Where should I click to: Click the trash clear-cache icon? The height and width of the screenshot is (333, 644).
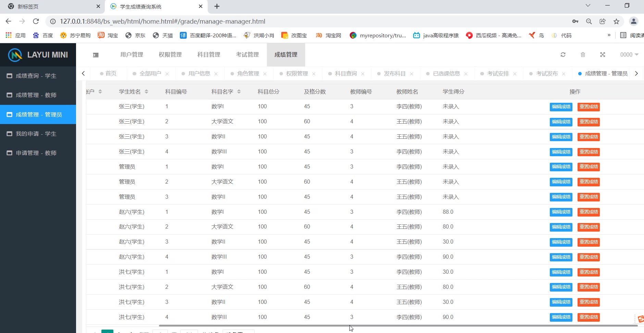(583, 55)
